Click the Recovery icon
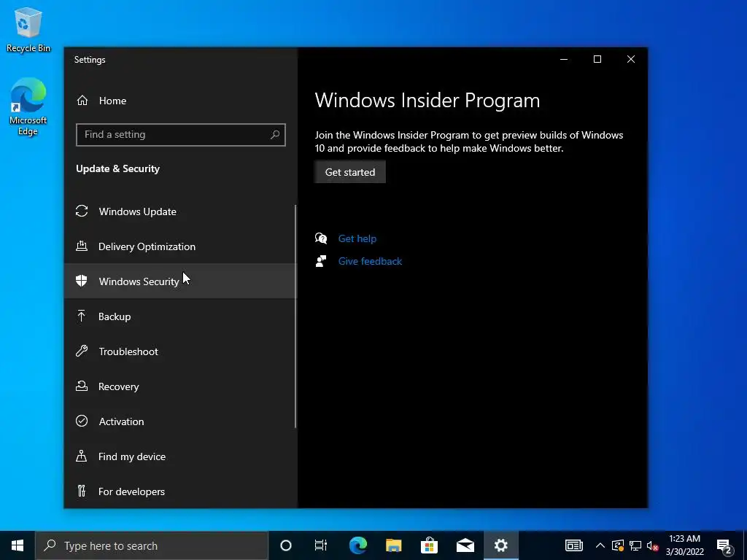 coord(82,386)
